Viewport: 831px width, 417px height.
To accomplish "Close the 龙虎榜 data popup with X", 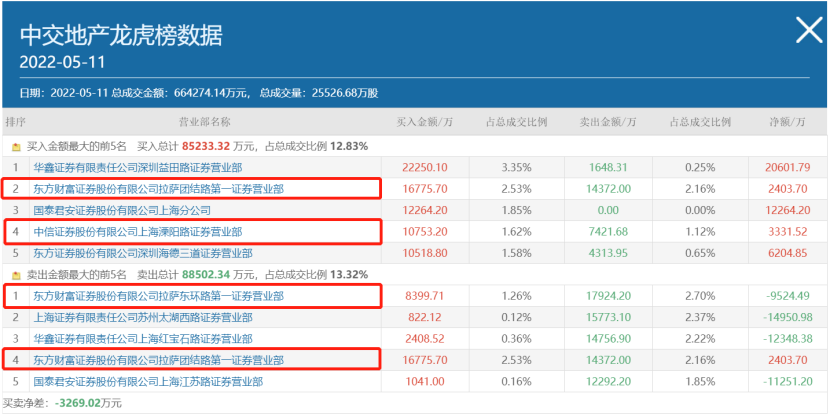I will pos(808,31).
